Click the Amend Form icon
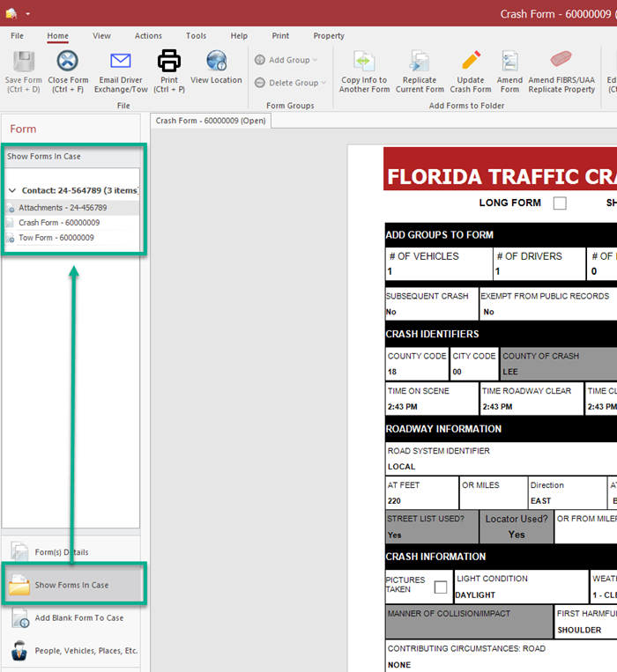617x672 pixels. [509, 62]
